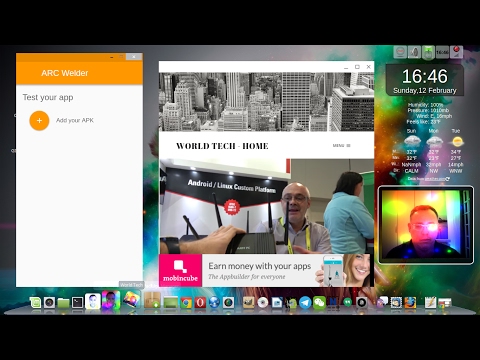
Task: Open the mobincube 'Earn money with your apps' ad banner
Action: pyautogui.click(x=266, y=270)
